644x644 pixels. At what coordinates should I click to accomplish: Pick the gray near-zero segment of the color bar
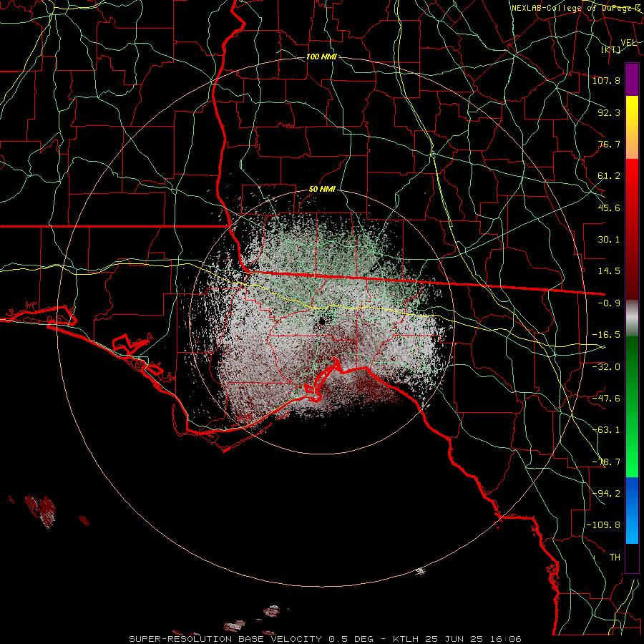(632, 318)
